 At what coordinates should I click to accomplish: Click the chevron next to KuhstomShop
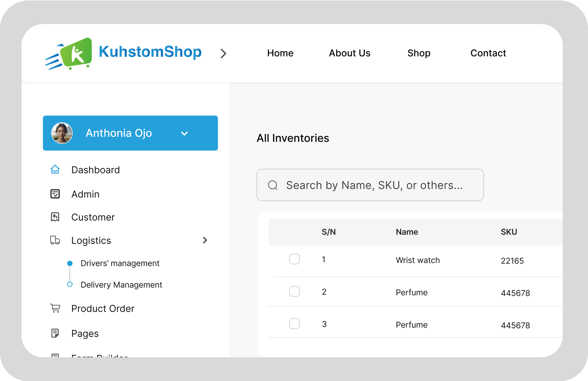click(x=223, y=54)
